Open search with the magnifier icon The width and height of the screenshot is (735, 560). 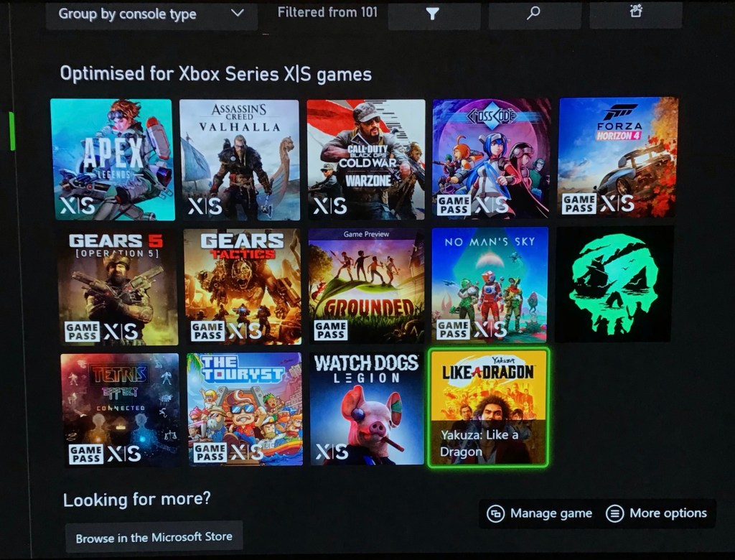(x=533, y=14)
